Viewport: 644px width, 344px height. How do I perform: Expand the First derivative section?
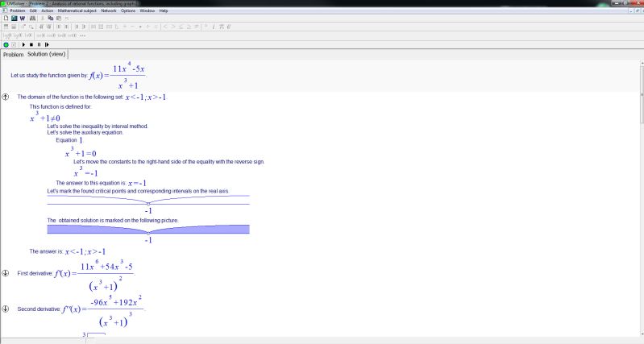click(6, 273)
